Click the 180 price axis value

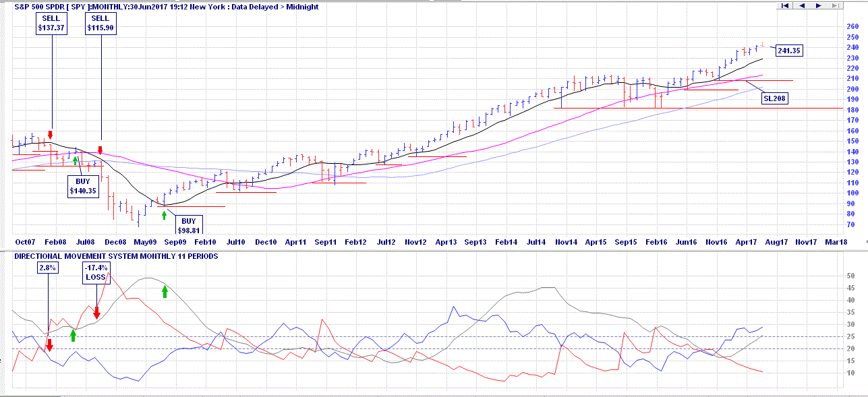852,110
